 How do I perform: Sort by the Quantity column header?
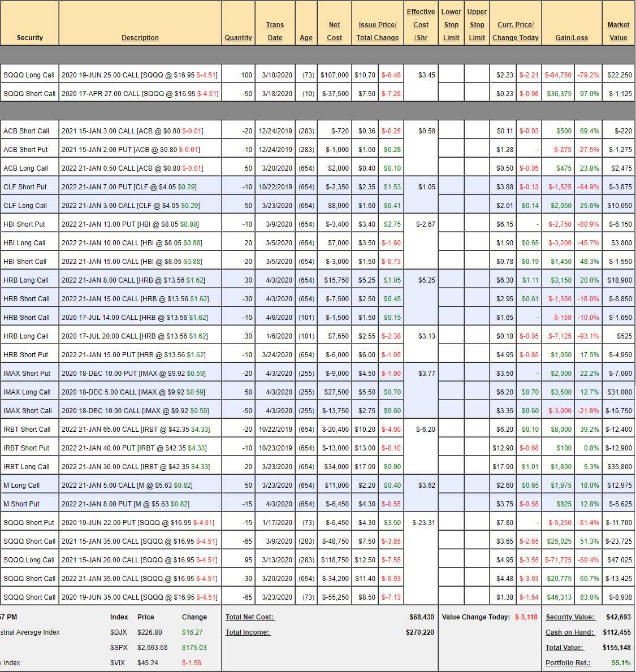(238, 38)
